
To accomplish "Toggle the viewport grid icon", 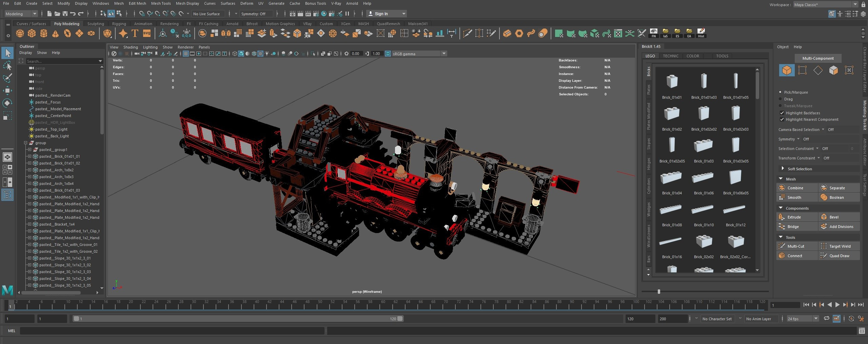I will (x=186, y=54).
